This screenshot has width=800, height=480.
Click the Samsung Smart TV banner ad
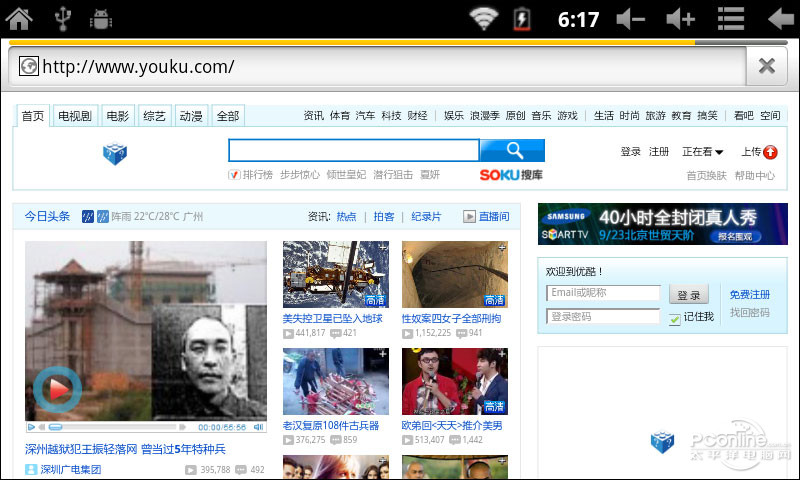pos(663,224)
